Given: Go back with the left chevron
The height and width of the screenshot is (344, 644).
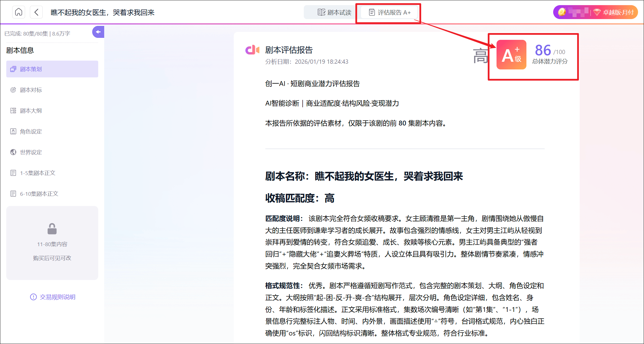Looking at the screenshot, I should click(36, 12).
